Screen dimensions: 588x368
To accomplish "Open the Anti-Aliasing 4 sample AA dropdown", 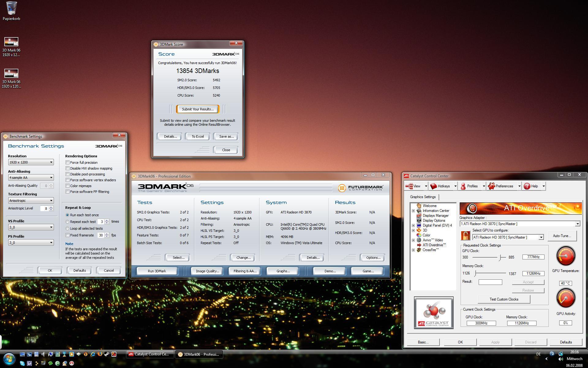I will [x=31, y=178].
